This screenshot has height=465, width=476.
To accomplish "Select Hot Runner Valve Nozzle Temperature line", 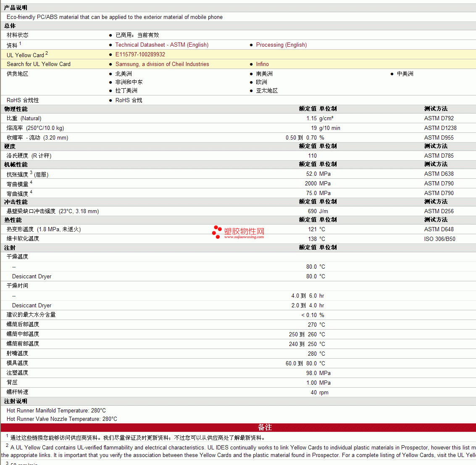I will 62,419.
